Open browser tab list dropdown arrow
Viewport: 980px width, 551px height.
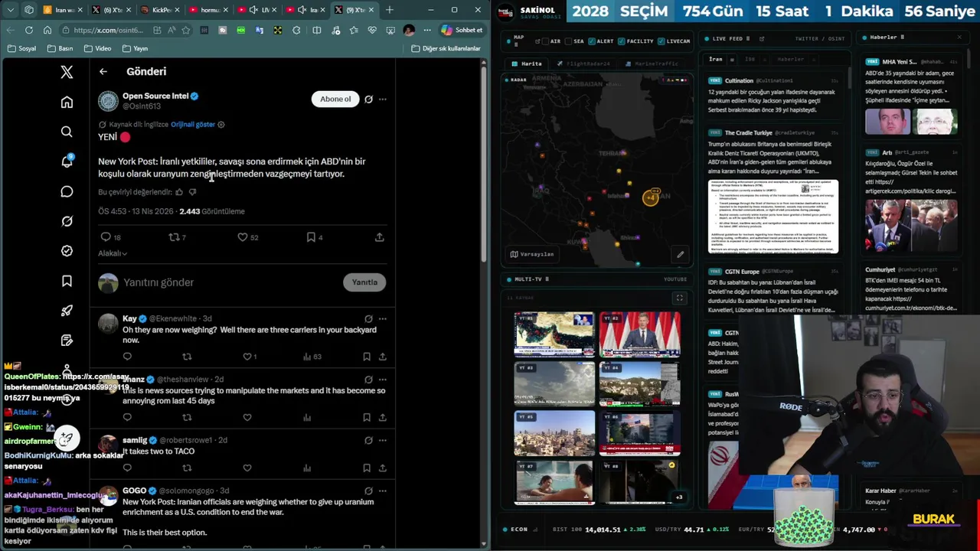point(11,10)
